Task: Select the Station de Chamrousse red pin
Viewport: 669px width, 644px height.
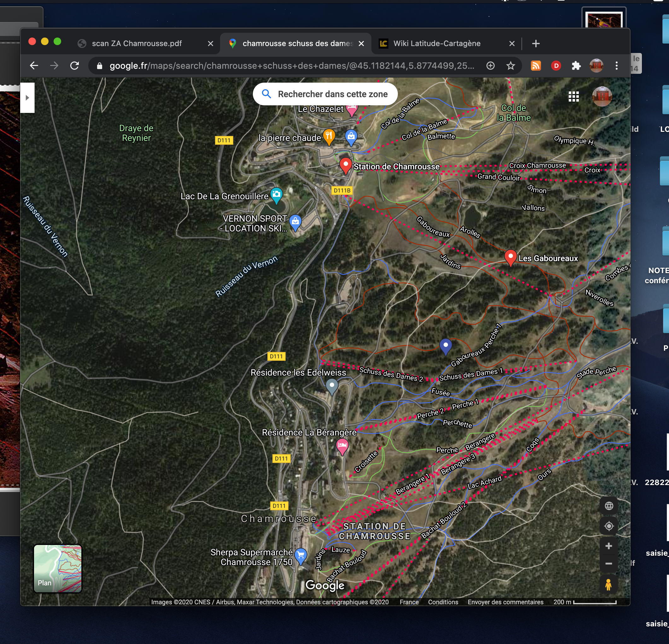Action: [x=346, y=165]
